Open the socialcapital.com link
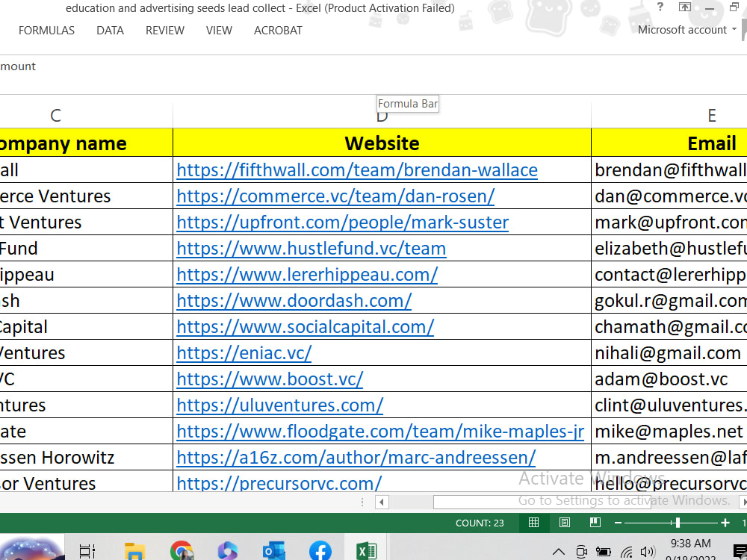Viewport: 747px width, 560px height. [x=305, y=327]
